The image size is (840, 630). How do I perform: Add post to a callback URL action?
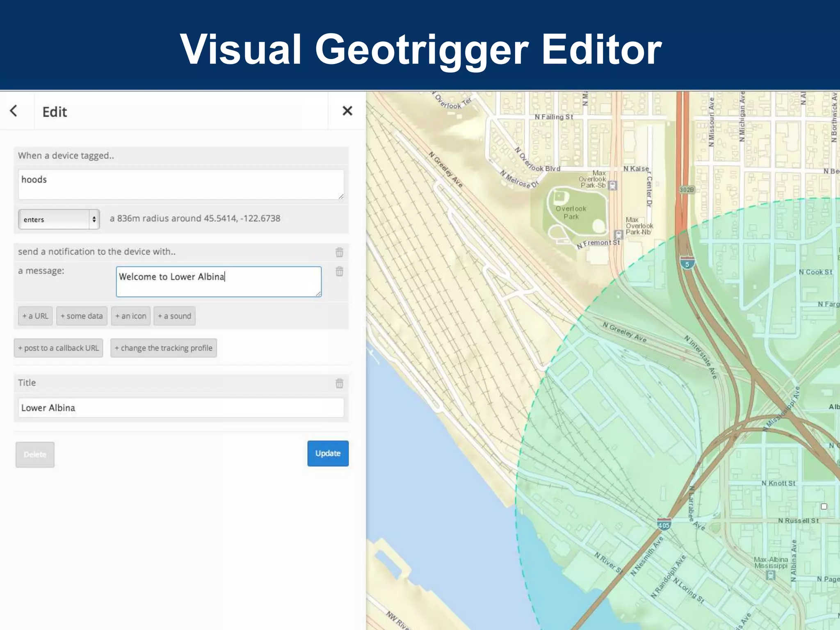58,348
